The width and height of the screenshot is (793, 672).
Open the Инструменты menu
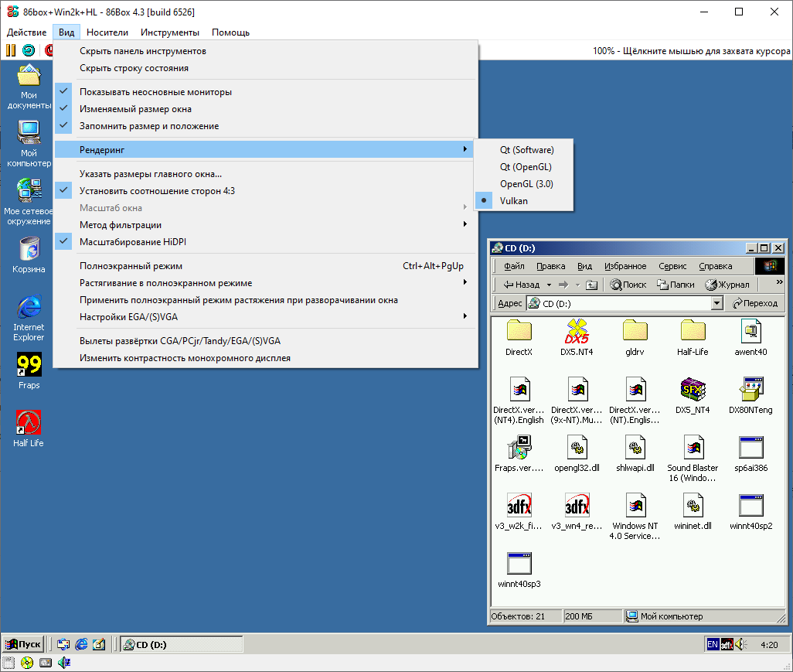(170, 32)
